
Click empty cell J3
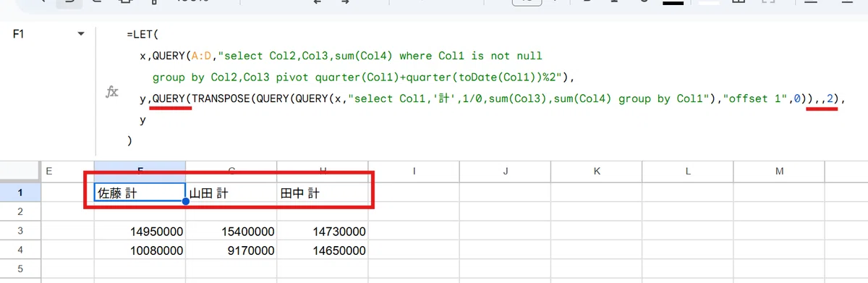pos(505,231)
